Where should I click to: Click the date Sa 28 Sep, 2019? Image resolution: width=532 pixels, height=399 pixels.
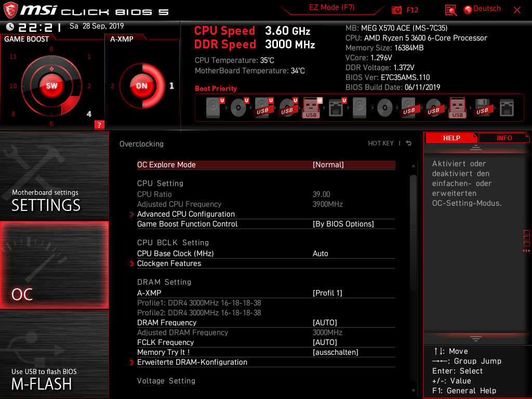coord(97,26)
